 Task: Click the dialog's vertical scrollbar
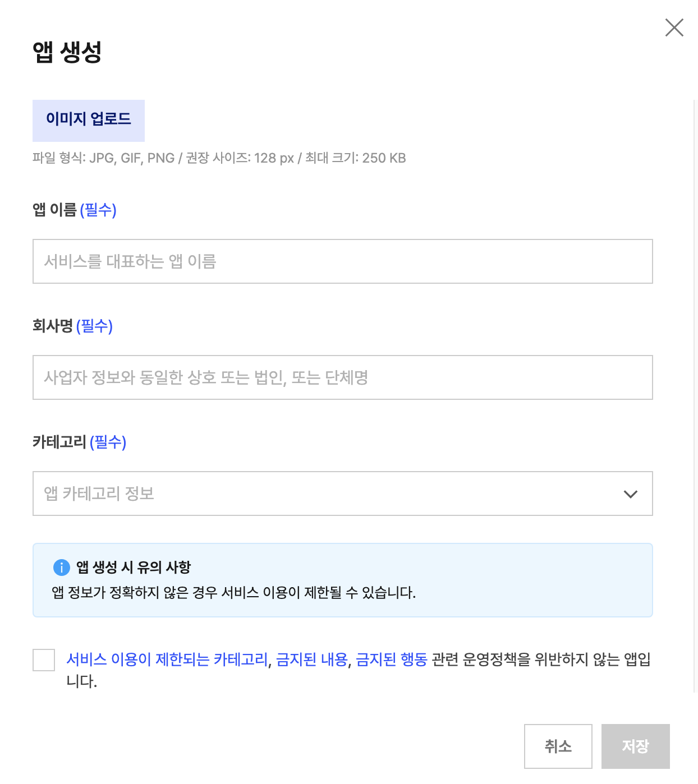695,393
